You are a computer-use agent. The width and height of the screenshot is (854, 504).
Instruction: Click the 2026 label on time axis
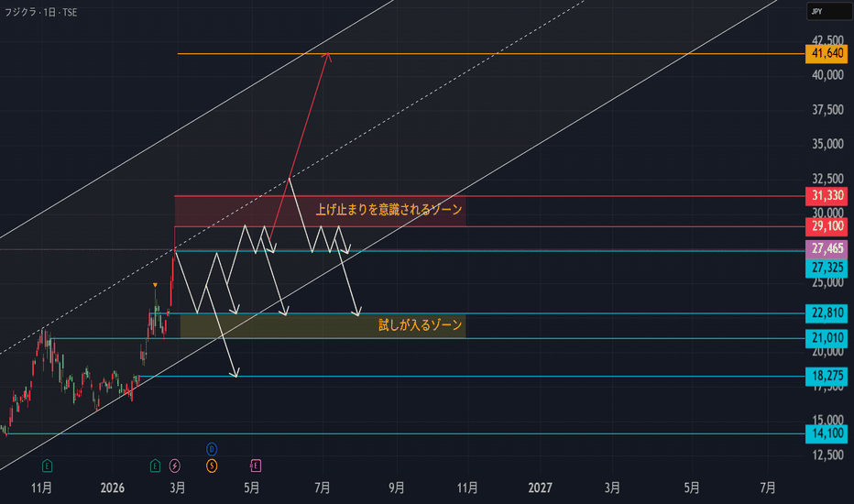112,488
